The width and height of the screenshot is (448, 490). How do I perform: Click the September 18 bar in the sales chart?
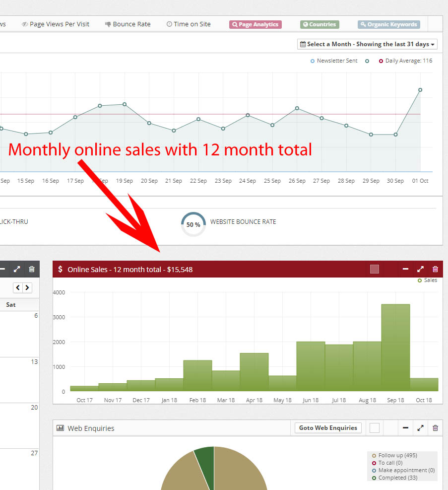[395, 348]
